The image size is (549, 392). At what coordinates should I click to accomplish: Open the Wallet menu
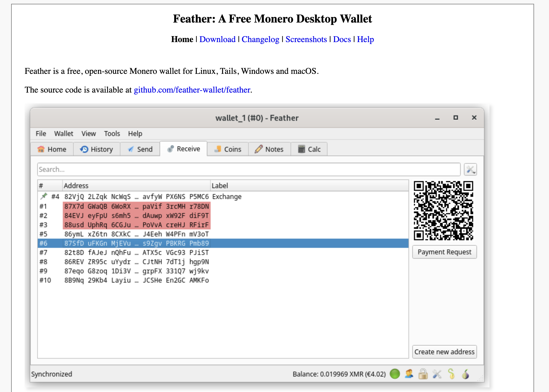click(x=64, y=134)
